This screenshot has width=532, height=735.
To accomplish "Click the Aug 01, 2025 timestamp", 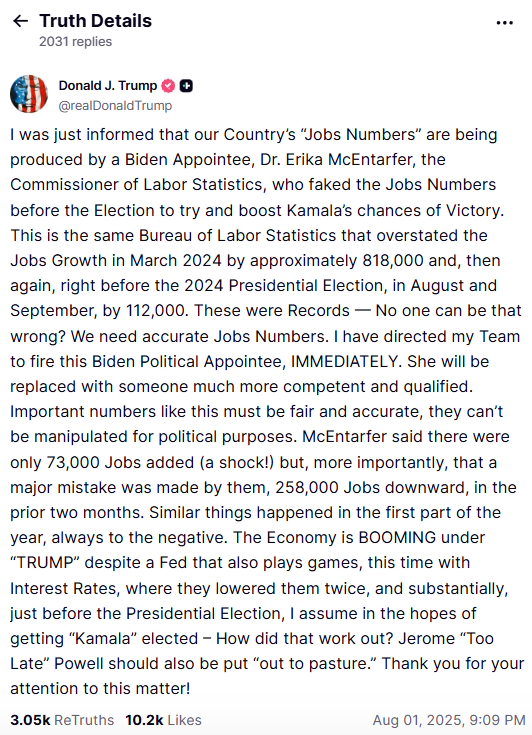I will pos(449,720).
